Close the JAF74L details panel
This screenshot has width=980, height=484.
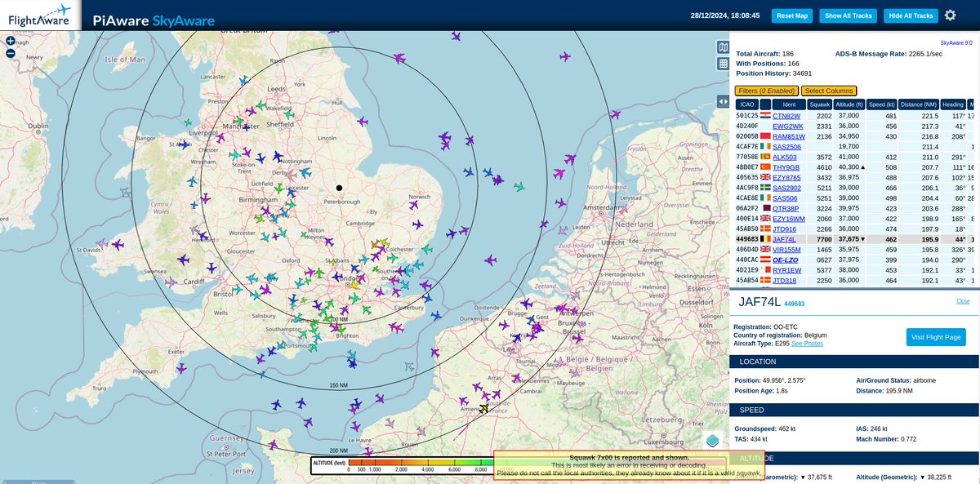click(x=963, y=301)
